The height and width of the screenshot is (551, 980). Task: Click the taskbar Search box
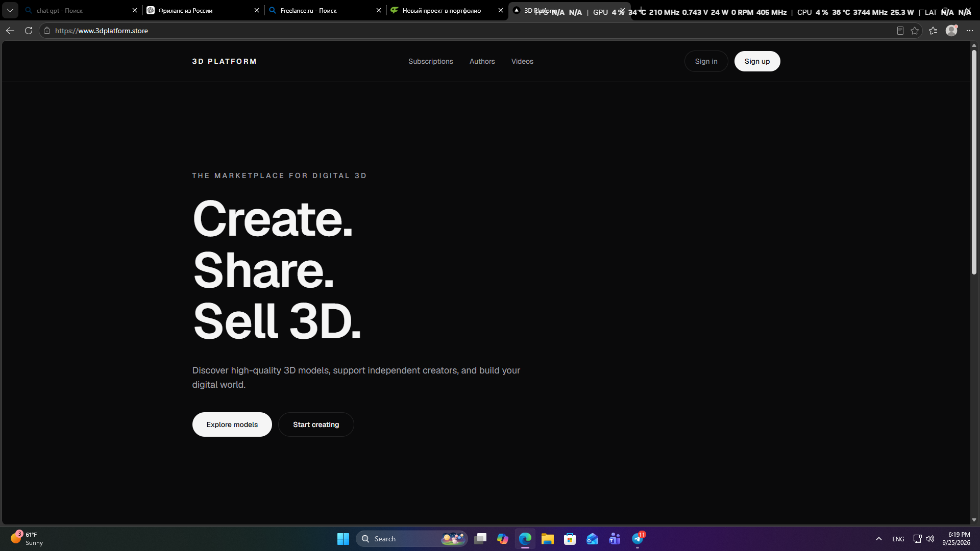click(x=411, y=539)
